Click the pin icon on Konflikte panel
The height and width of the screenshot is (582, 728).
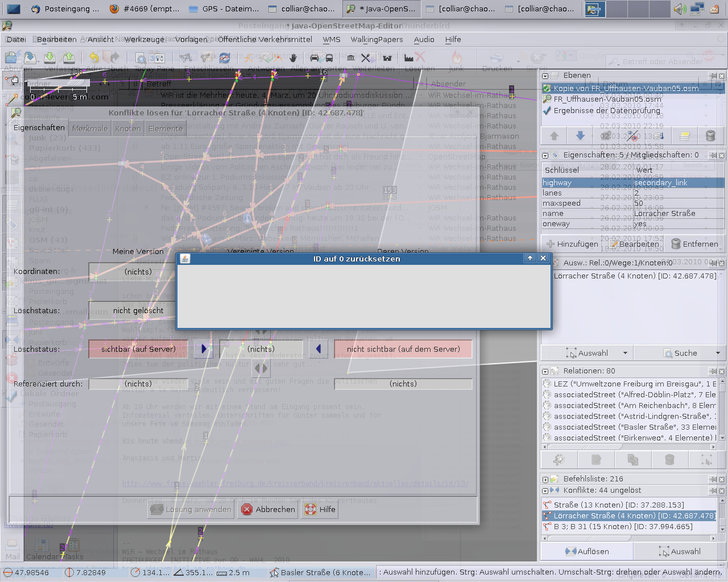713,490
